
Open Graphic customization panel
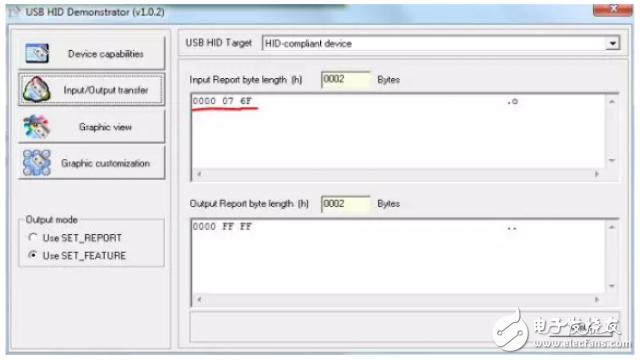[x=92, y=163]
